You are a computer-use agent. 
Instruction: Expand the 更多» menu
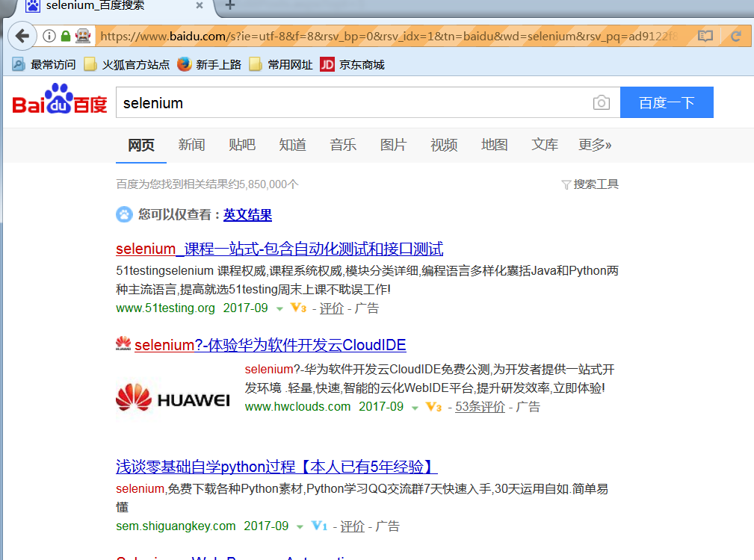click(x=595, y=145)
